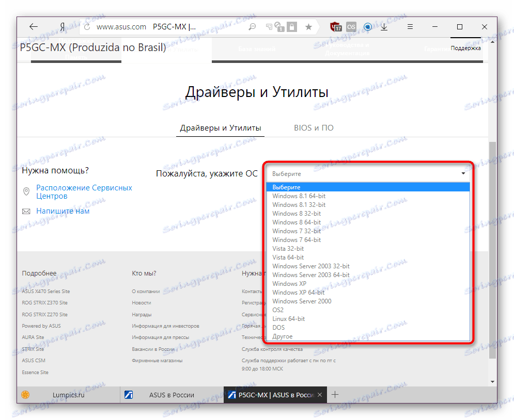Choose Windows 7 64-bit from the OS list
Image resolution: width=514 pixels, height=420 pixels.
click(368, 240)
